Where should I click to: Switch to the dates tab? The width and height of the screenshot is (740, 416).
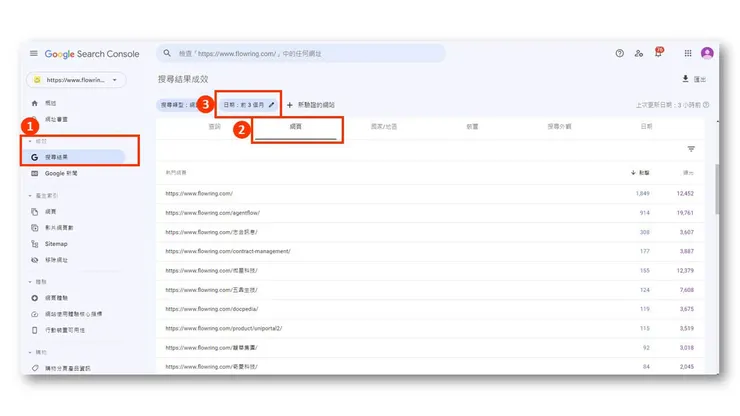coord(646,127)
